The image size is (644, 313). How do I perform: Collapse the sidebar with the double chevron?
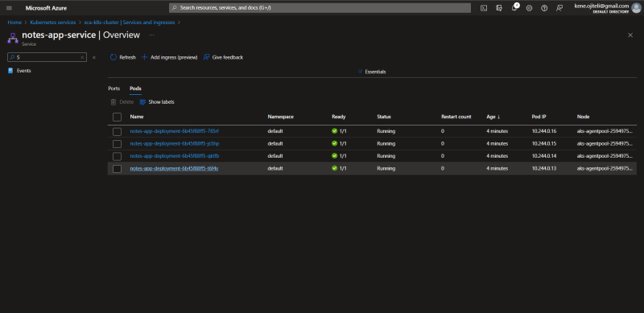tap(94, 57)
